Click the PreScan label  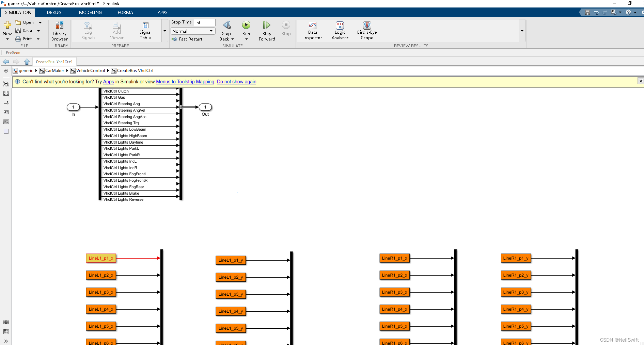click(x=13, y=53)
